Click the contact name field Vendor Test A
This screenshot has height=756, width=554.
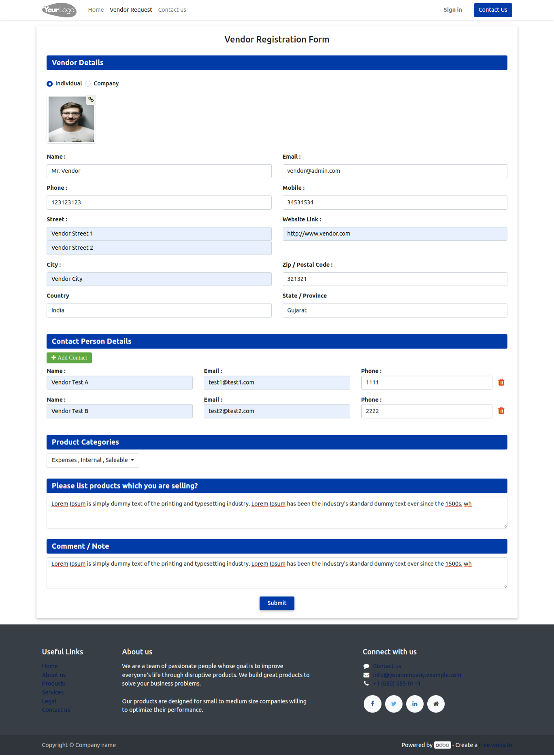[x=119, y=383]
